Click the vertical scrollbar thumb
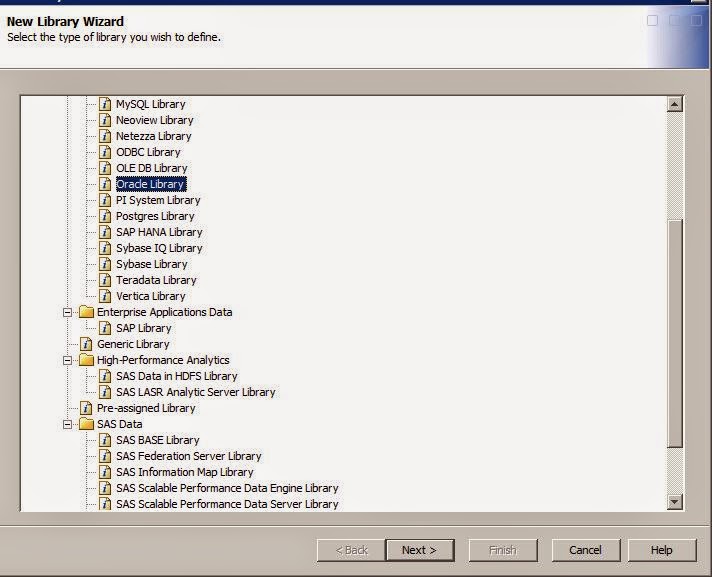712x577 pixels. [x=675, y=334]
